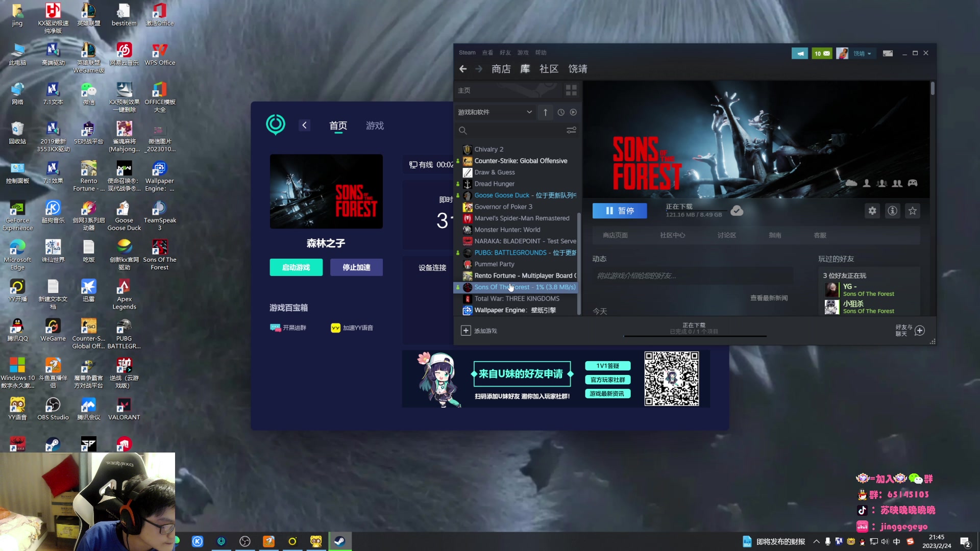This screenshot has height=551, width=980.
Task: Open the 游戏 tab in accelerator
Action: (x=375, y=126)
